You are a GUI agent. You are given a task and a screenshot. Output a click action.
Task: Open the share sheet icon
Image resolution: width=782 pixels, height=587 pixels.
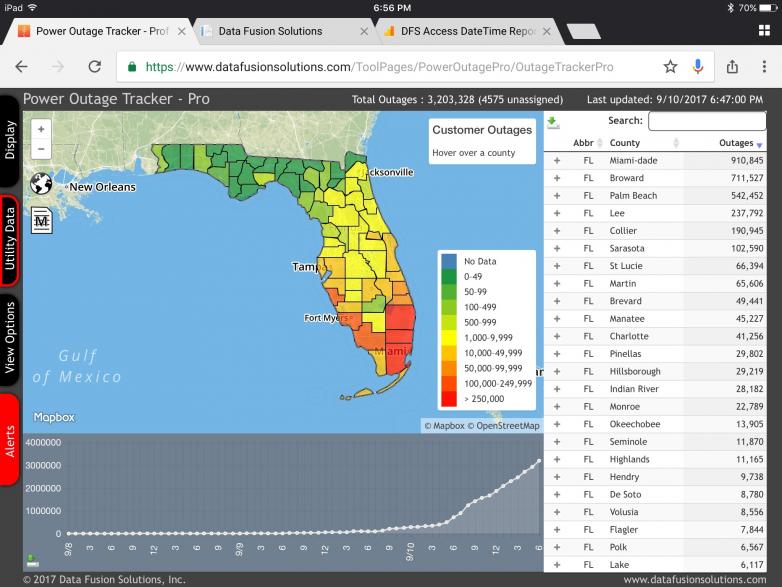click(732, 66)
